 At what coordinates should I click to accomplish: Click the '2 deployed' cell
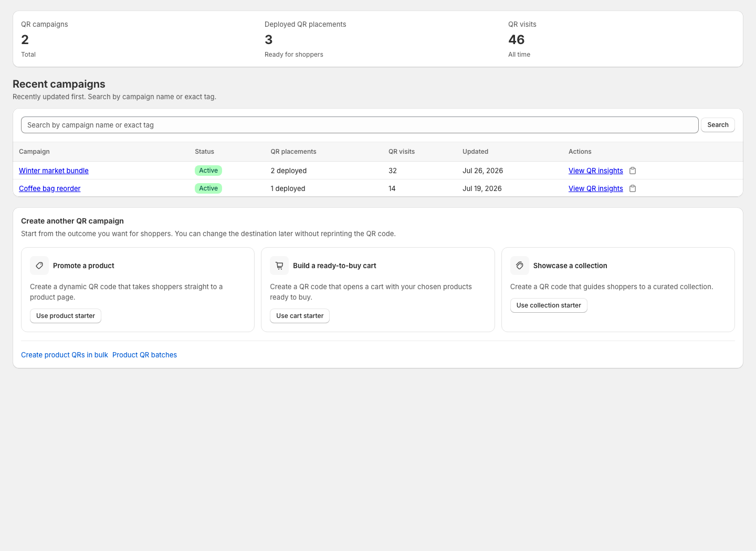coord(289,171)
